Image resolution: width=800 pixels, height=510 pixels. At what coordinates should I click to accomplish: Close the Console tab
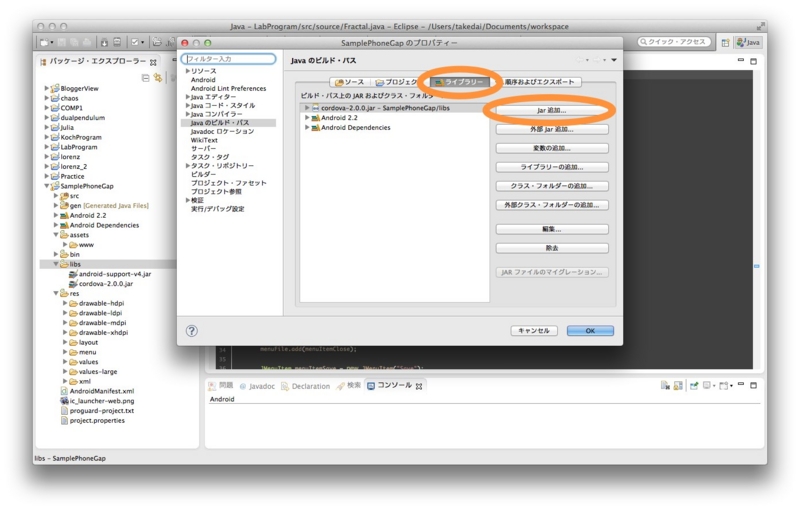419,387
